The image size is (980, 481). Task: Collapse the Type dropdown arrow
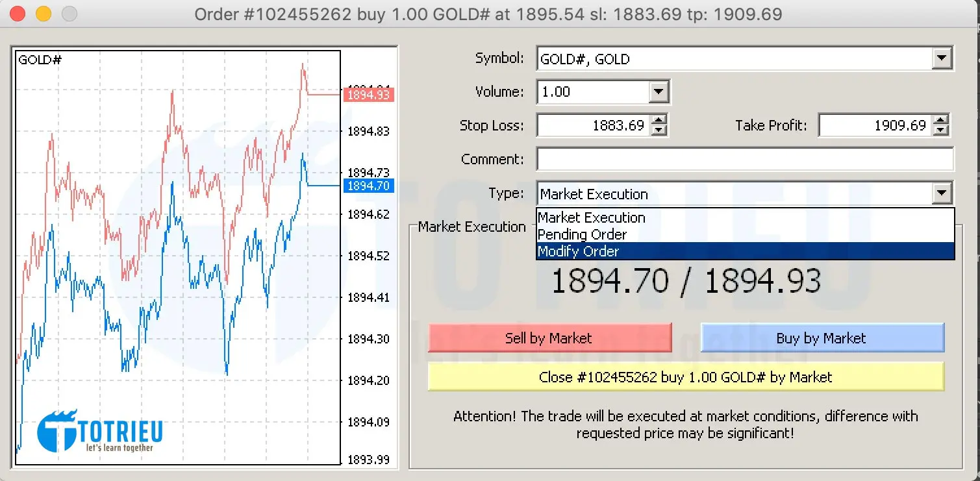click(941, 193)
